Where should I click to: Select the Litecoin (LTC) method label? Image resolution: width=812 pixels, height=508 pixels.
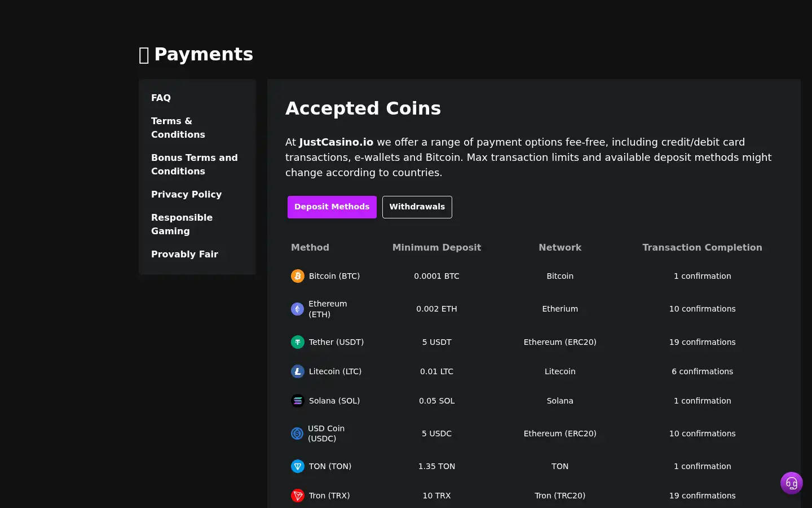(x=335, y=371)
